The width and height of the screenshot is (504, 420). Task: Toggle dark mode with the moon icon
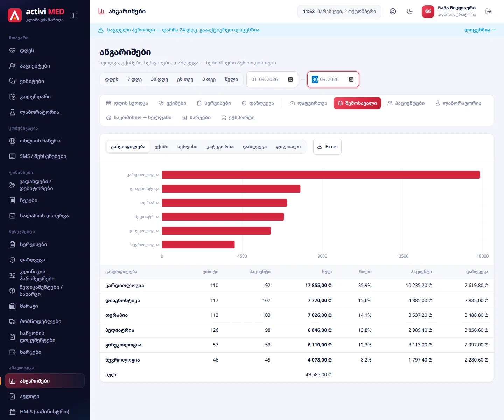tap(410, 12)
